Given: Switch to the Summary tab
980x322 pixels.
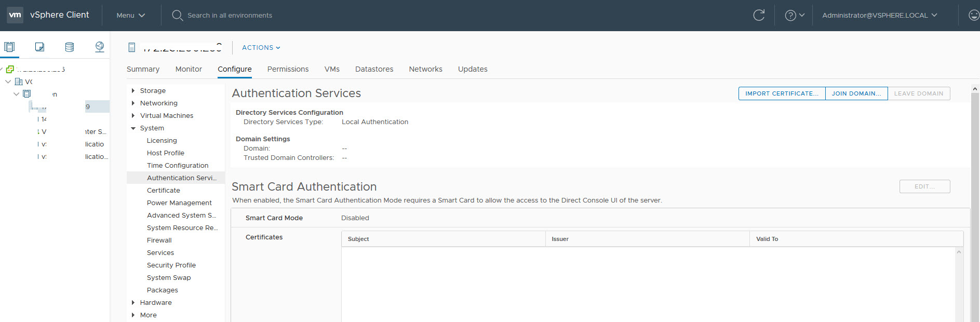Looking at the screenshot, I should (143, 69).
